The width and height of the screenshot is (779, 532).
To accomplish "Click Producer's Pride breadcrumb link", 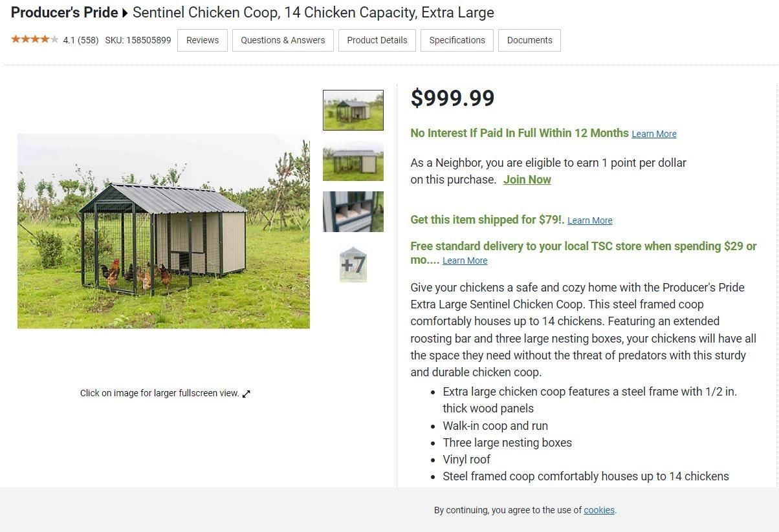I will pos(63,12).
